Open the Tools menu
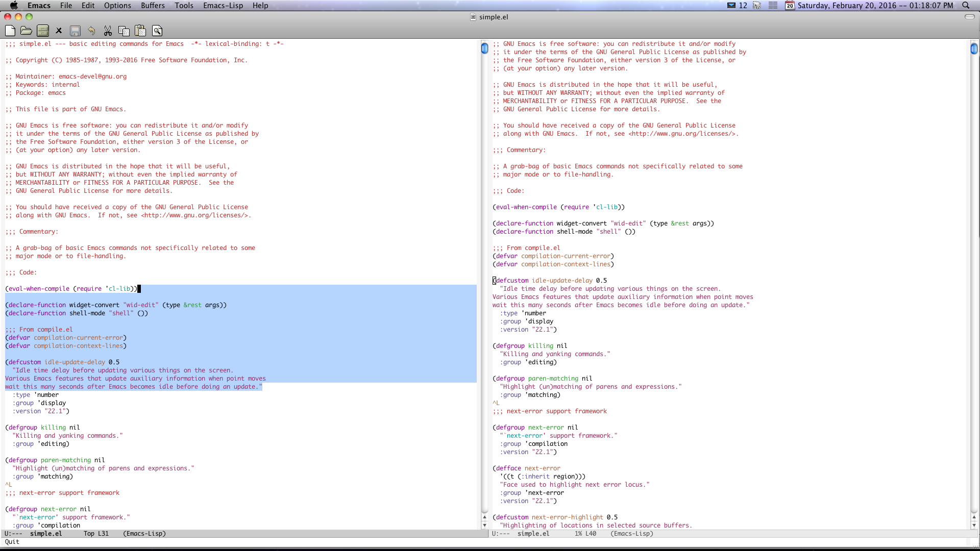This screenshot has height=551, width=980. click(x=184, y=6)
